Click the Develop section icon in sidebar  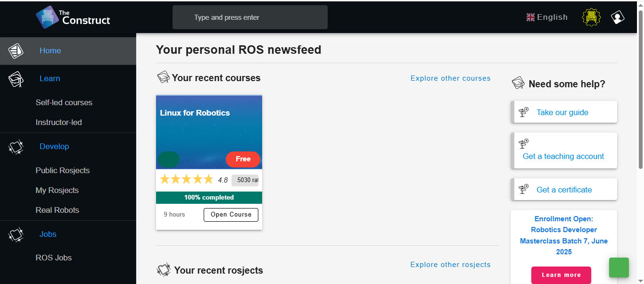[x=16, y=147]
